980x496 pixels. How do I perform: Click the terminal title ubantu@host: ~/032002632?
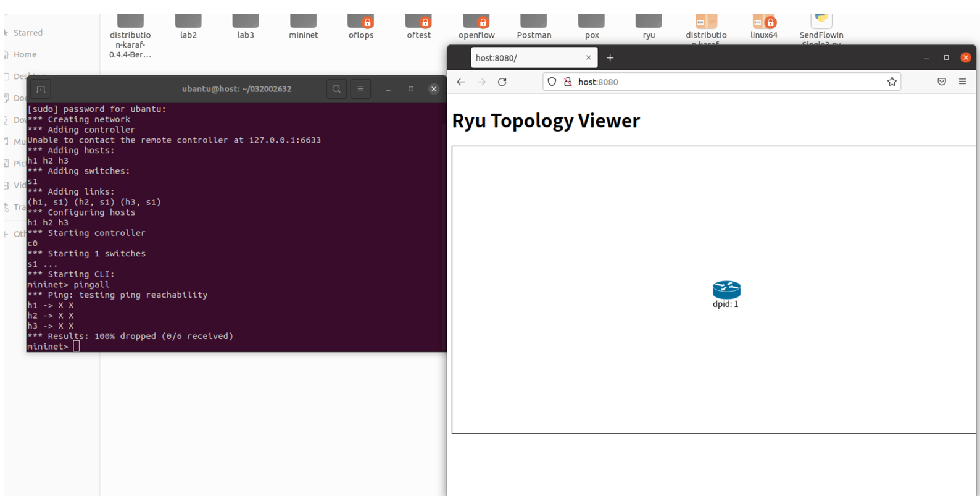(x=236, y=89)
